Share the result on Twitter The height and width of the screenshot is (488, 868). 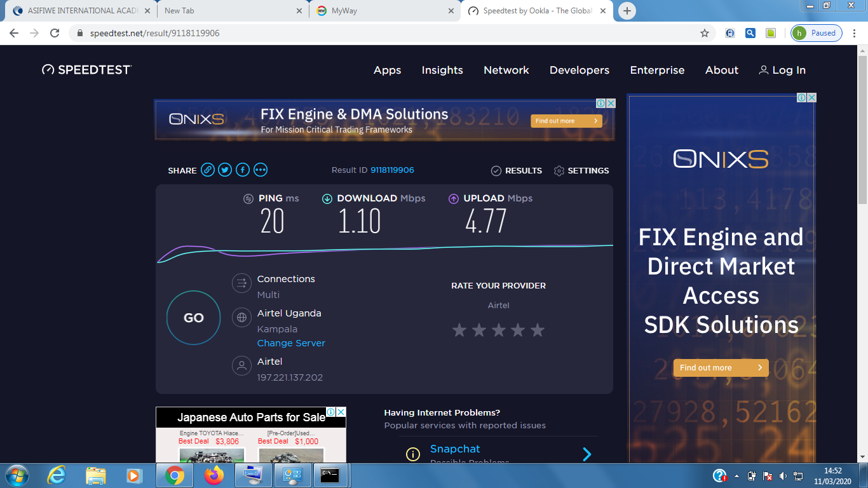point(225,170)
